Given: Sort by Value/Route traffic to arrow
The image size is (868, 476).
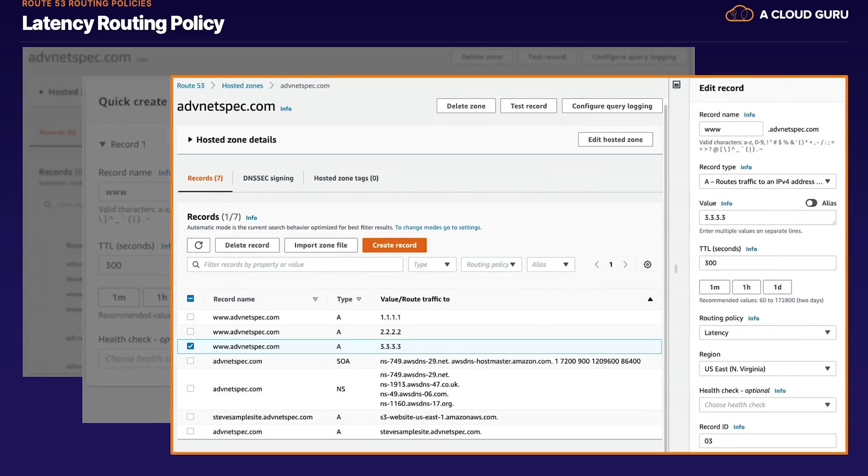Looking at the screenshot, I should [x=650, y=299].
